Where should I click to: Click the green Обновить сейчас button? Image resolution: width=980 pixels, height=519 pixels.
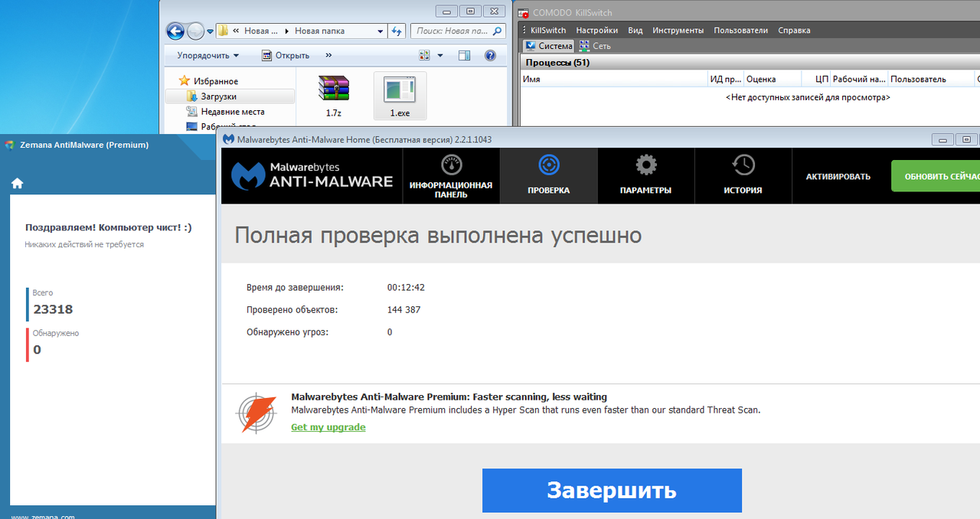click(936, 176)
